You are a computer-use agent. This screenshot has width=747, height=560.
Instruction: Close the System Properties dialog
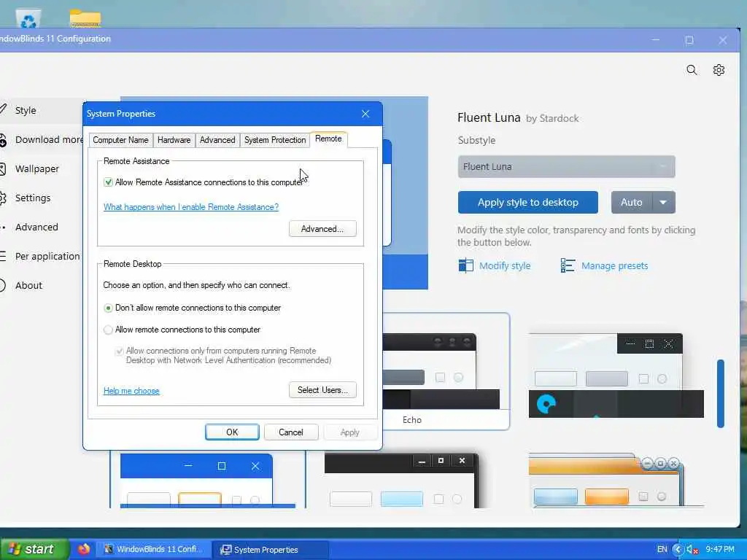[365, 114]
